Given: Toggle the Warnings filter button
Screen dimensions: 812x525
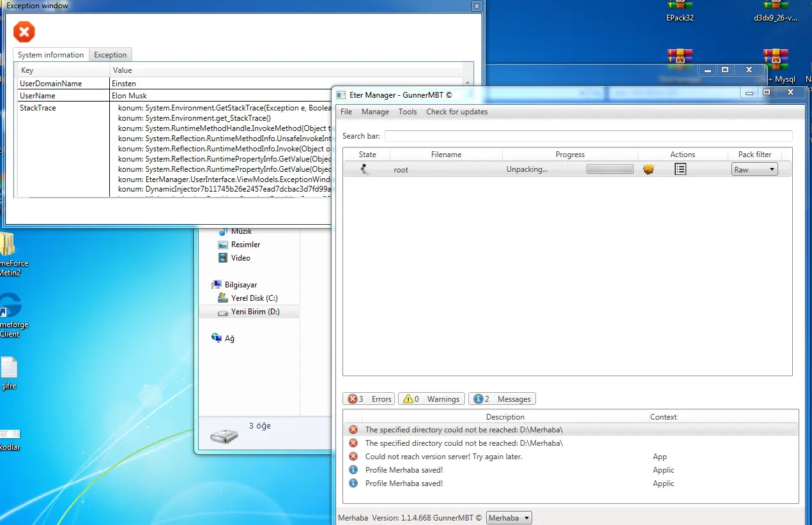Looking at the screenshot, I should coord(431,399).
